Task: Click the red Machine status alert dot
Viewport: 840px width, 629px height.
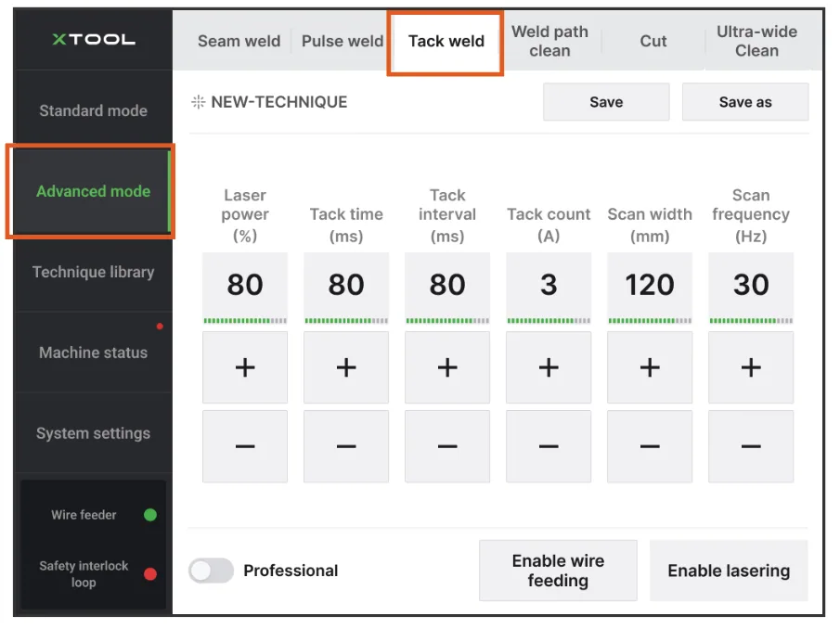Action: tap(160, 326)
